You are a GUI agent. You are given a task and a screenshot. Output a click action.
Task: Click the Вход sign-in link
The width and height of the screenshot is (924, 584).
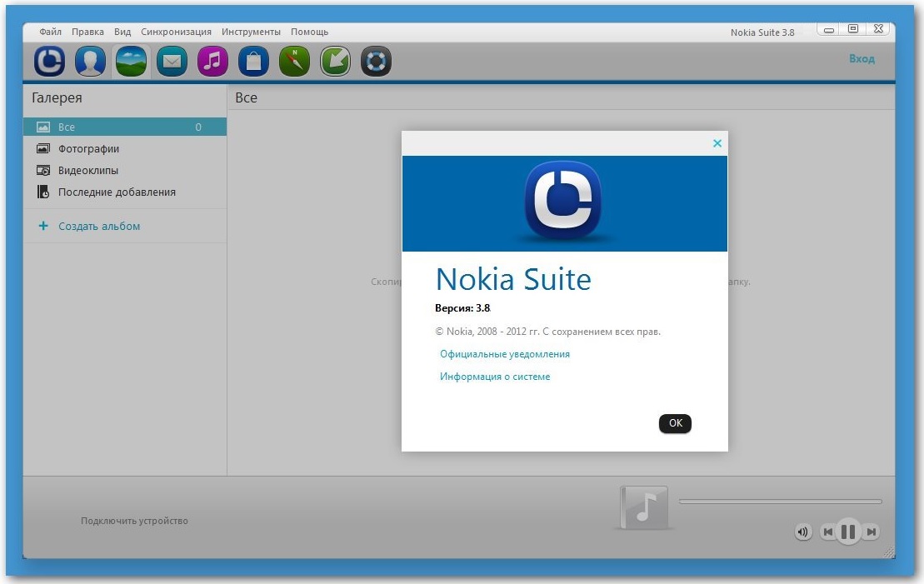coord(862,59)
